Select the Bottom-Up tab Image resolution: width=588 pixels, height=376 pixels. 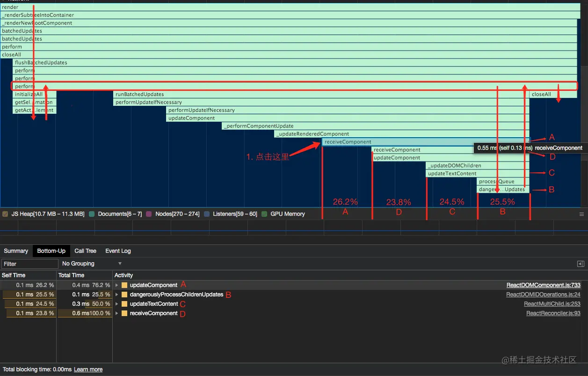[x=51, y=251]
